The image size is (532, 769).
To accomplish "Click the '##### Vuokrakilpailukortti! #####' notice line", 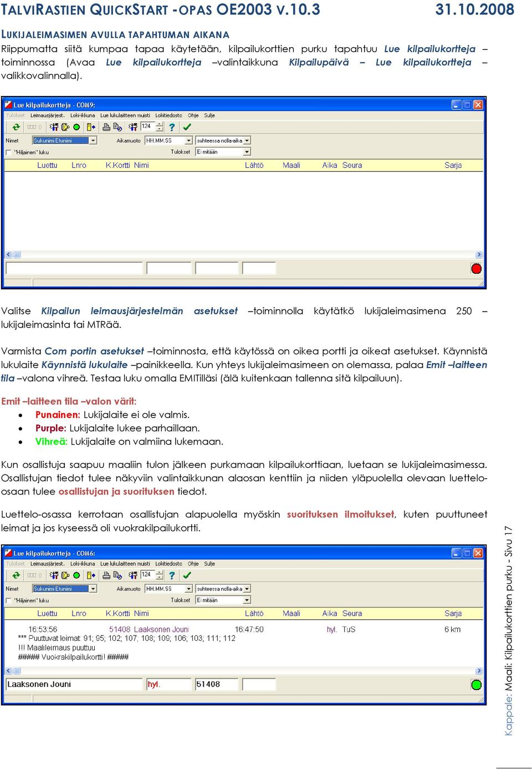I will coord(73,657).
